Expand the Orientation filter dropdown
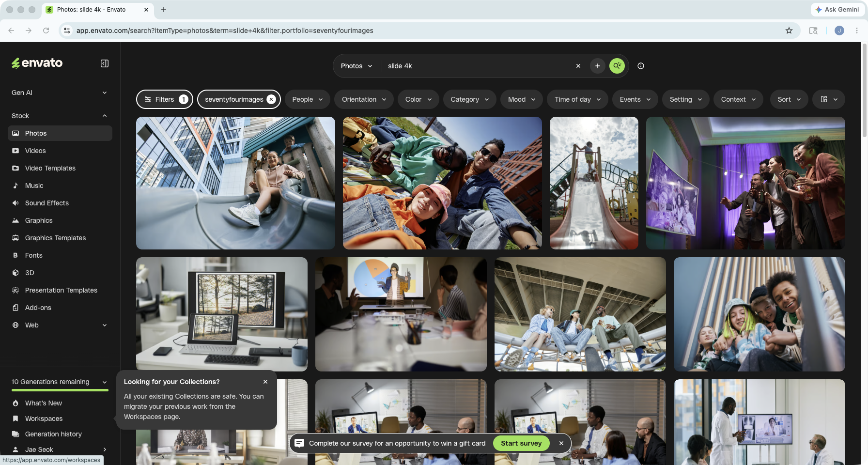Screen dimensions: 868x465 (364, 99)
